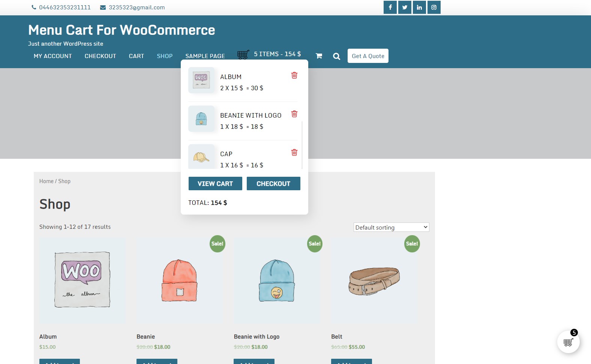Open the Cart menu item

pos(136,56)
